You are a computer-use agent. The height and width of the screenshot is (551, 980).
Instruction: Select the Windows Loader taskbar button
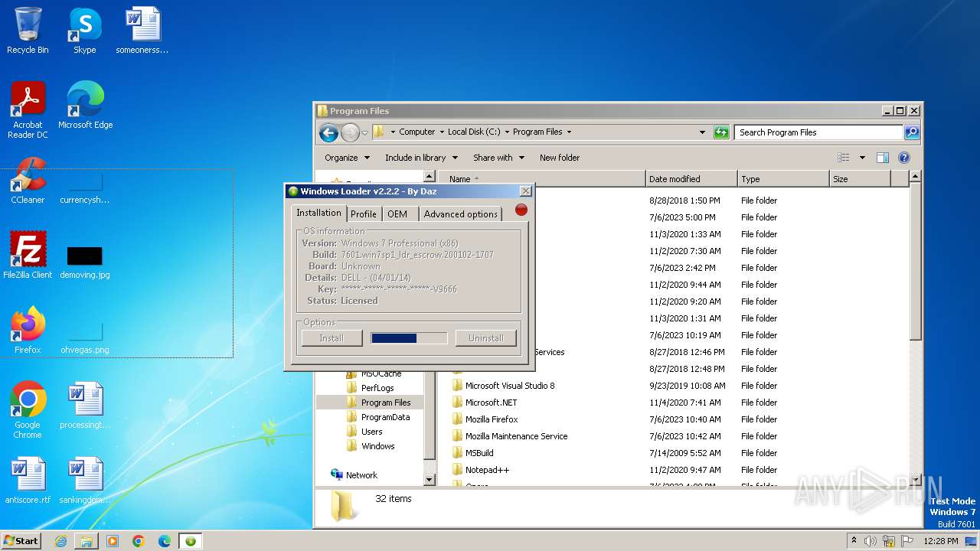[191, 541]
